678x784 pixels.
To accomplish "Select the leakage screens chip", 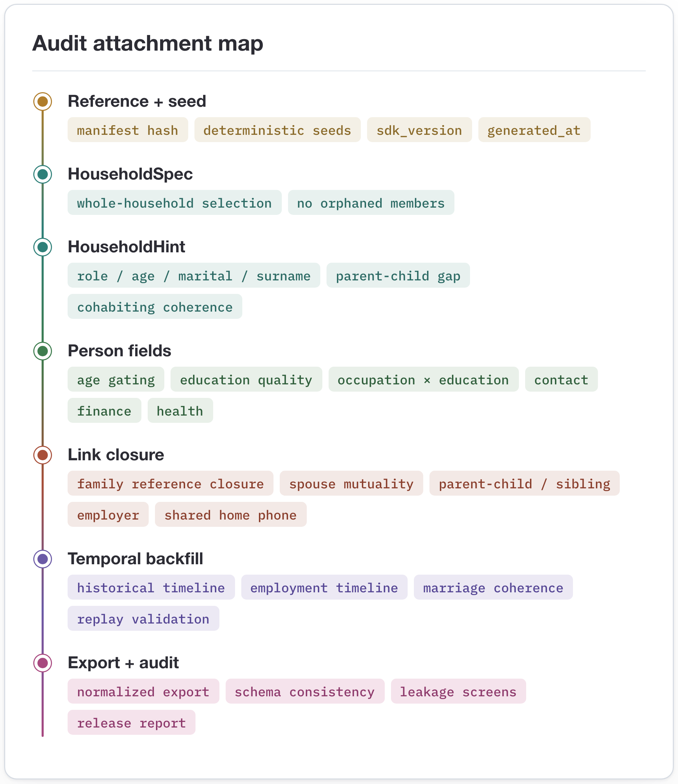I will click(458, 691).
